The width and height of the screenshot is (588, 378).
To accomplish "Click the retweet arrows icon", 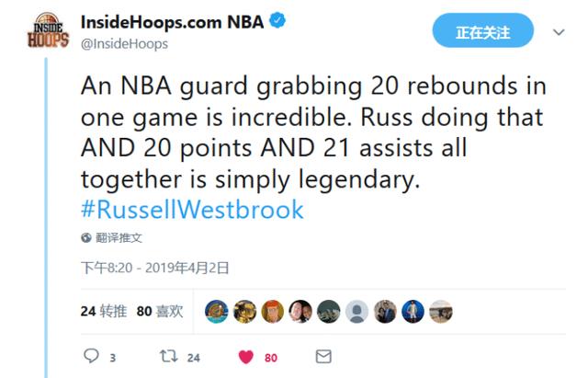I will click(168, 356).
